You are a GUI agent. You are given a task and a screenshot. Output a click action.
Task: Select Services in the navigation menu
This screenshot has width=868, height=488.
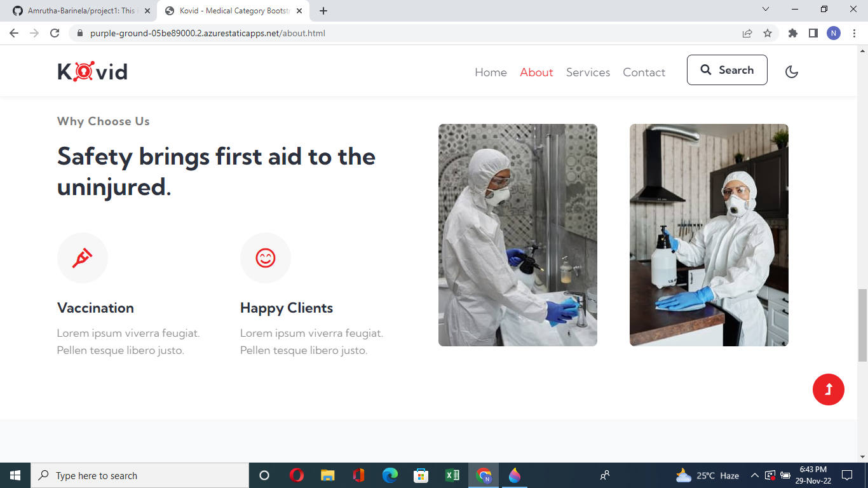coord(588,72)
